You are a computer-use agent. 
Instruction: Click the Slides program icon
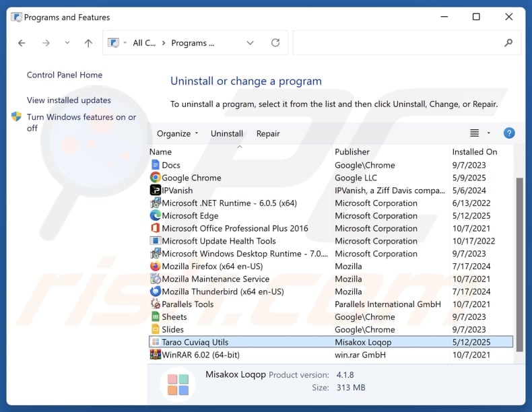coord(155,329)
